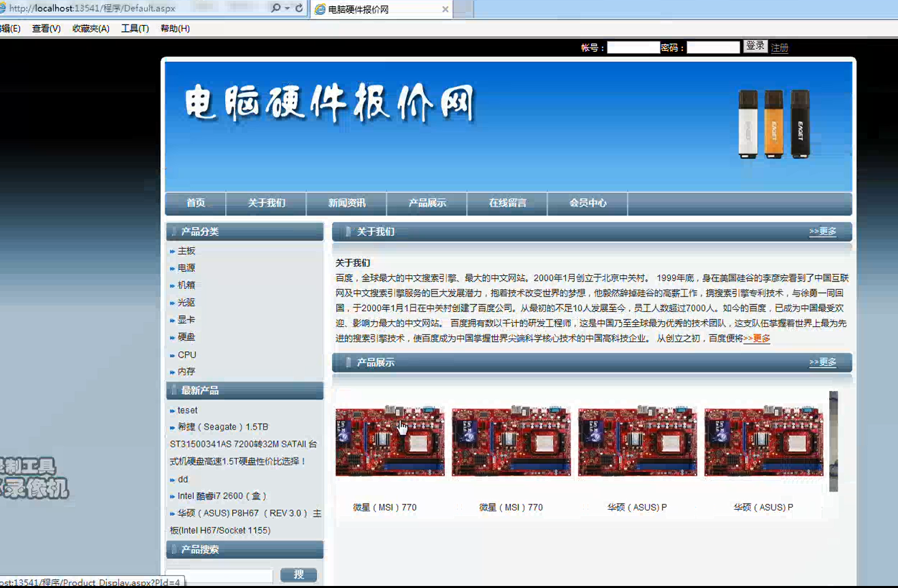
Task: Open 在线留言 in navigation bar
Action: coord(508,203)
